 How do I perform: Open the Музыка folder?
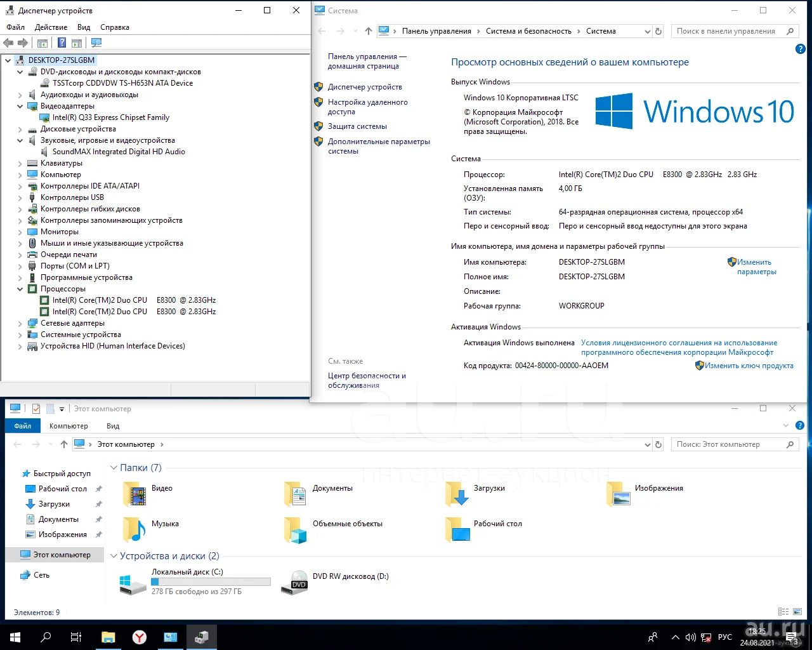[151, 529]
